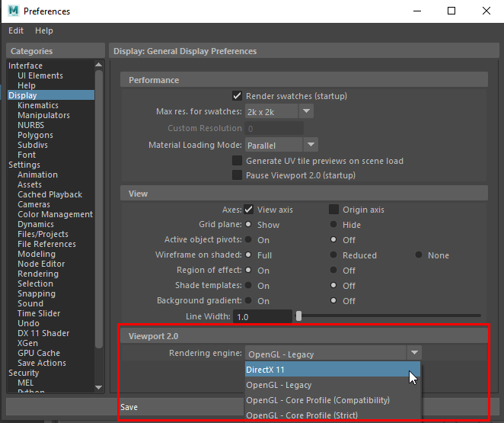Screen dimensions: 504x423
Task: Set Wireframe on shaded to Reduced
Action: (x=333, y=255)
